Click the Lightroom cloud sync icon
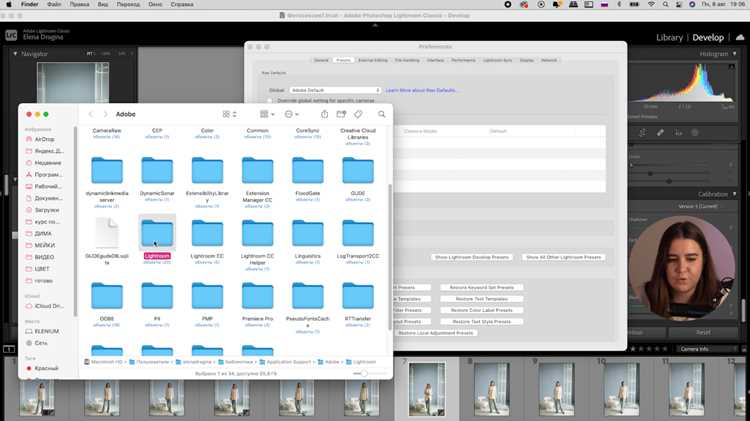The height and width of the screenshot is (421, 750). [x=740, y=37]
